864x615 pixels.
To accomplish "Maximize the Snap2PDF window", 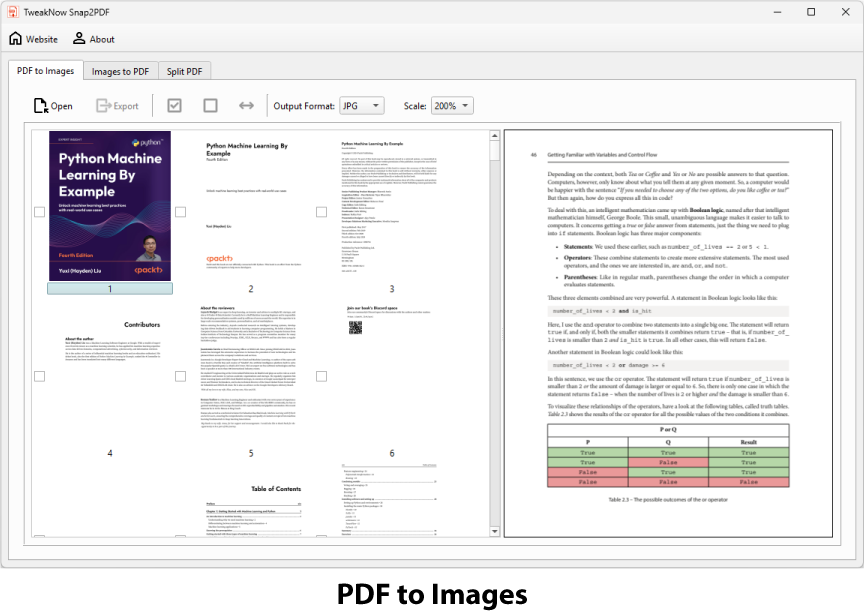I will (811, 12).
